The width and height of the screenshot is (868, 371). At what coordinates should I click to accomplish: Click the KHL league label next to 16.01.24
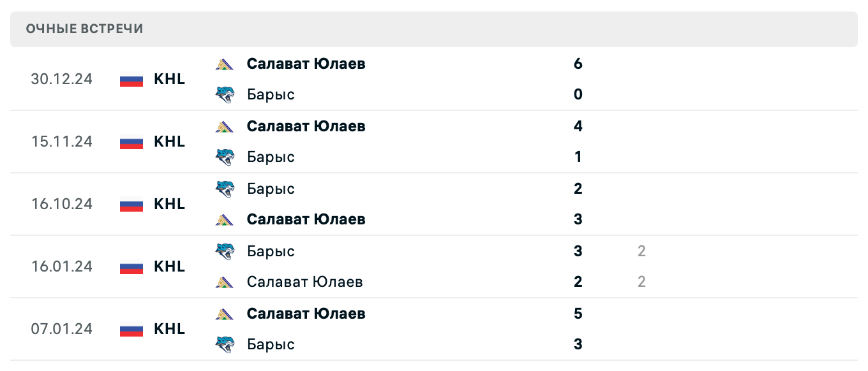(169, 266)
